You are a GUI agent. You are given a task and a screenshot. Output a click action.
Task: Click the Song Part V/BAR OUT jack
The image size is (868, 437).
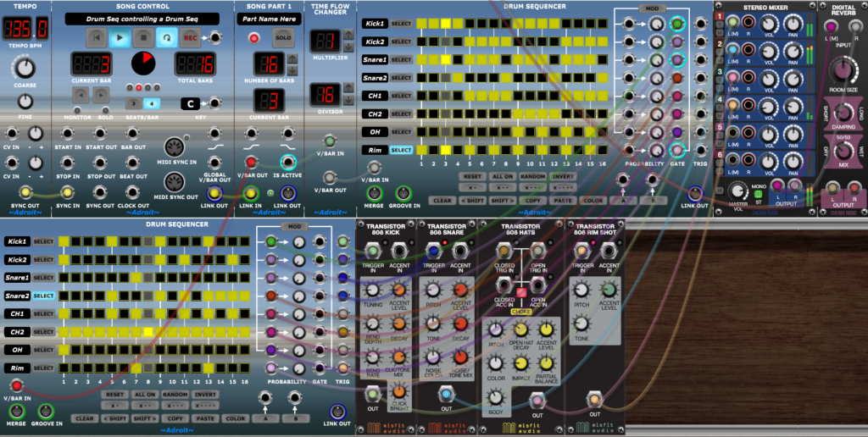point(251,162)
